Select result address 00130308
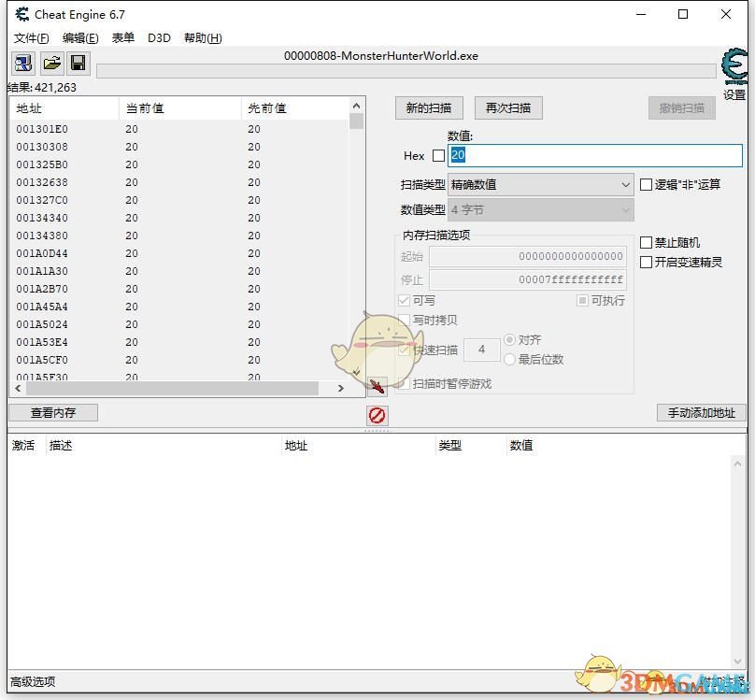Image resolution: width=755 pixels, height=700 pixels. (x=42, y=147)
